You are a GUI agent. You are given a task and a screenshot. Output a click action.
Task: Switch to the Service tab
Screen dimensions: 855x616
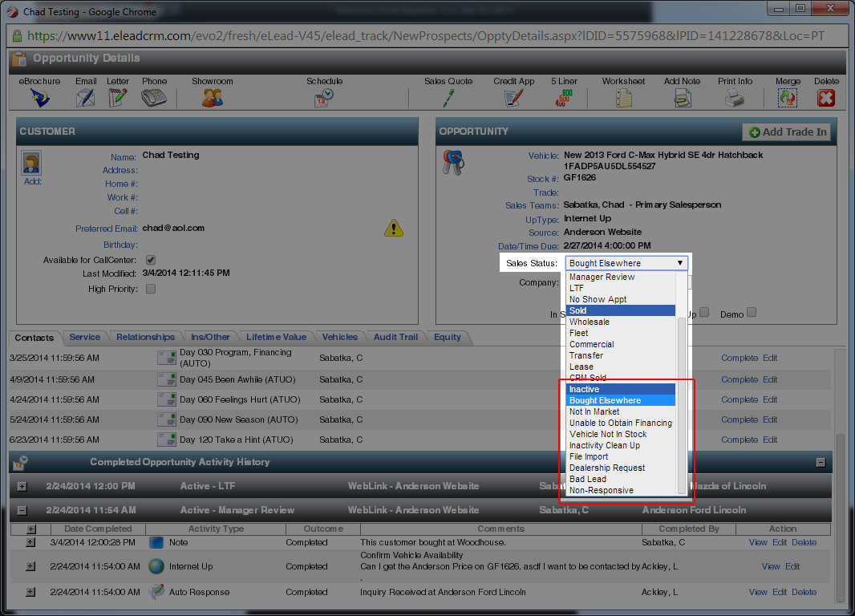[84, 337]
